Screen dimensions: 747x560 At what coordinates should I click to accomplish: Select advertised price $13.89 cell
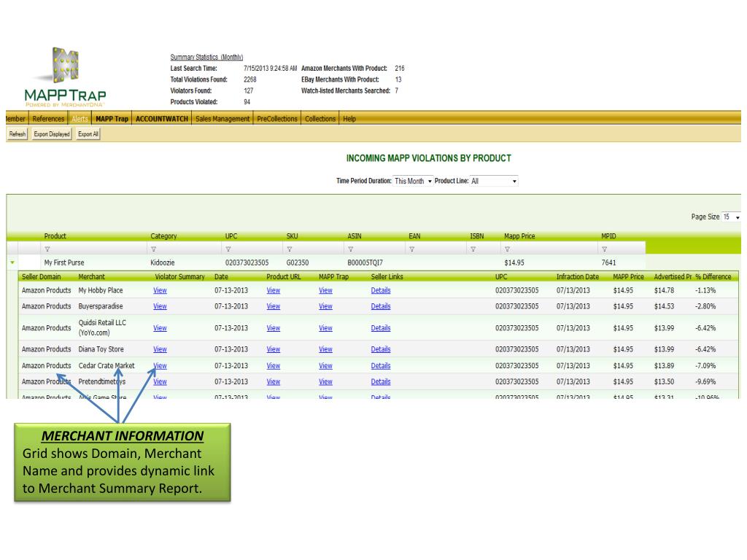pos(664,366)
